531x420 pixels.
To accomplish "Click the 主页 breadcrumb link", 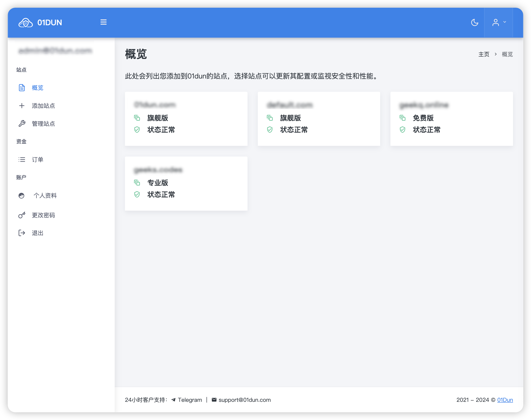I will (x=484, y=54).
